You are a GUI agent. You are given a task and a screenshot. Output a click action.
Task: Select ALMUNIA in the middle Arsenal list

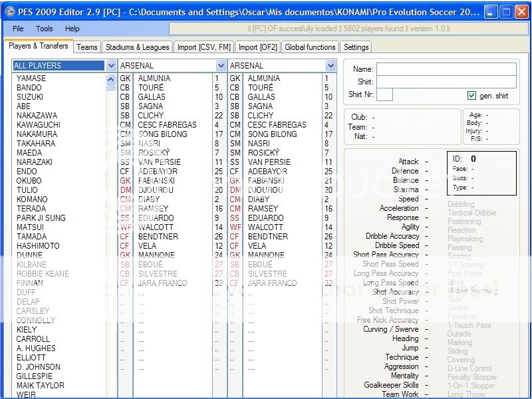click(154, 78)
